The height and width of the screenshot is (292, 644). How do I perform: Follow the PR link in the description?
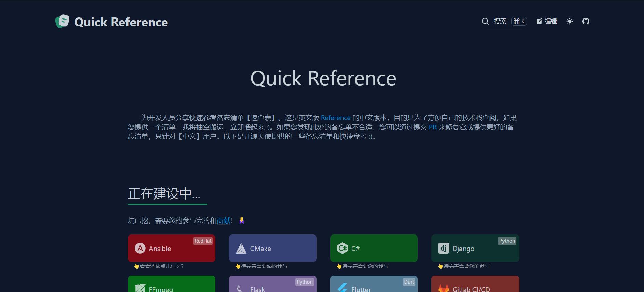(x=432, y=127)
